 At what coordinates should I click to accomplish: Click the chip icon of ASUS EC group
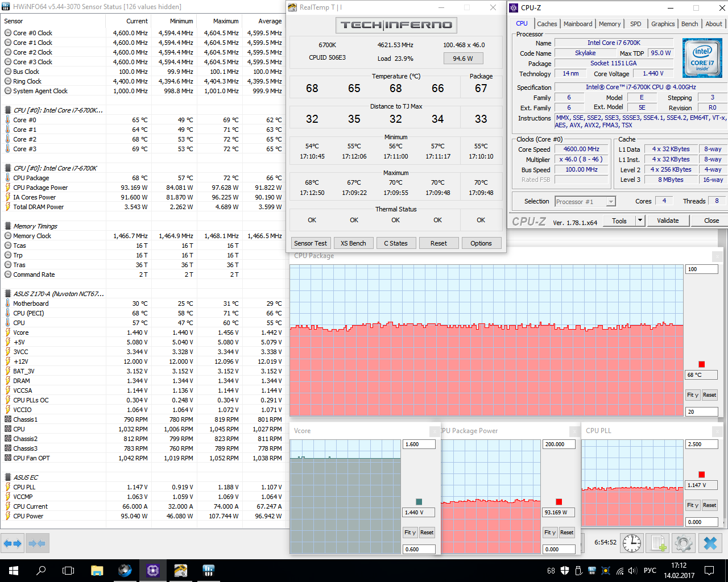(8, 477)
